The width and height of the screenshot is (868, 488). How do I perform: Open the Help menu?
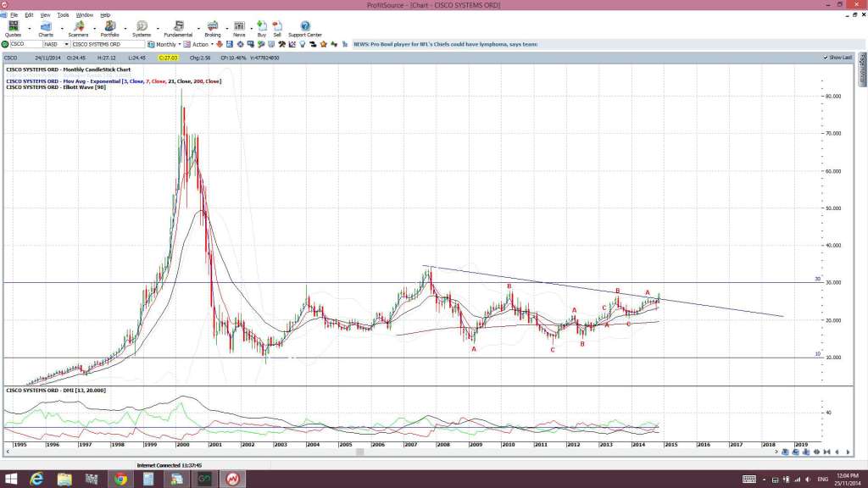click(x=105, y=15)
